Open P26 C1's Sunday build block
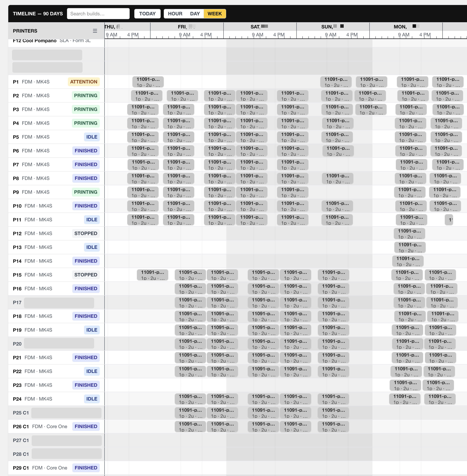The image size is (467, 476). click(333, 427)
